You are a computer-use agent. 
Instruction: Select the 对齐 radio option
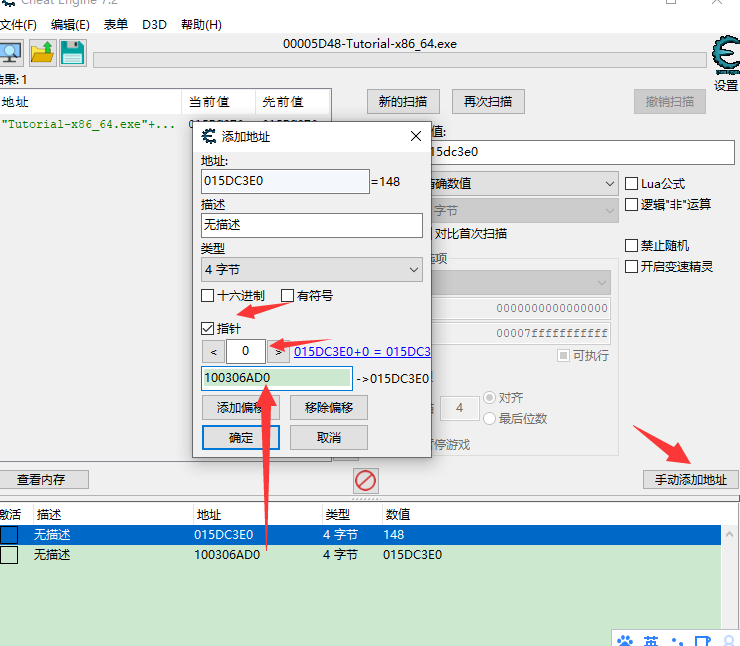tap(489, 397)
